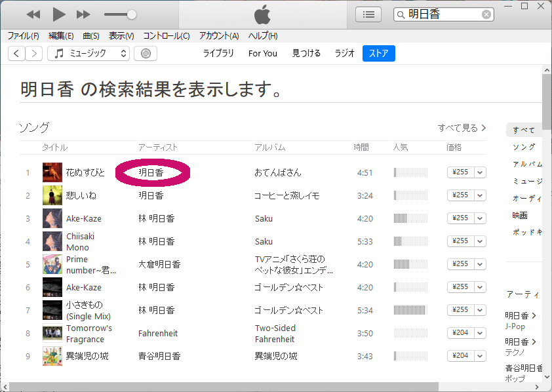
Task: Open the artist Fahrenheit link
Action: (158, 333)
